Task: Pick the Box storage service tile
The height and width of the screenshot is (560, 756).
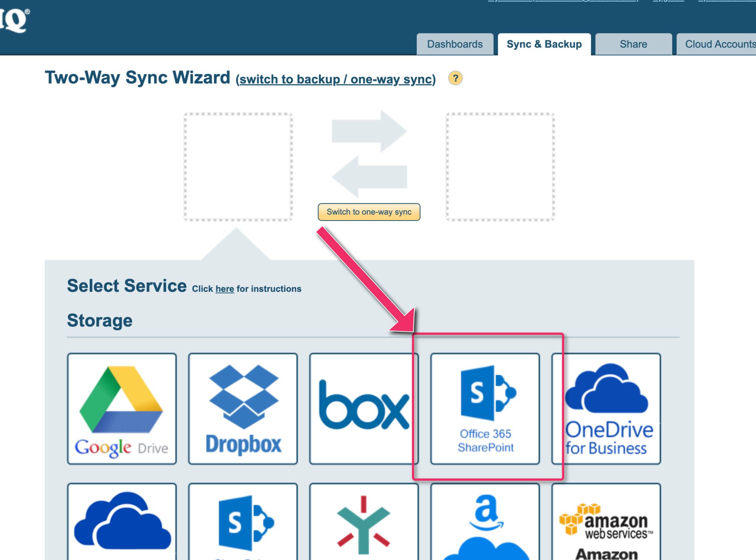Action: 364,409
